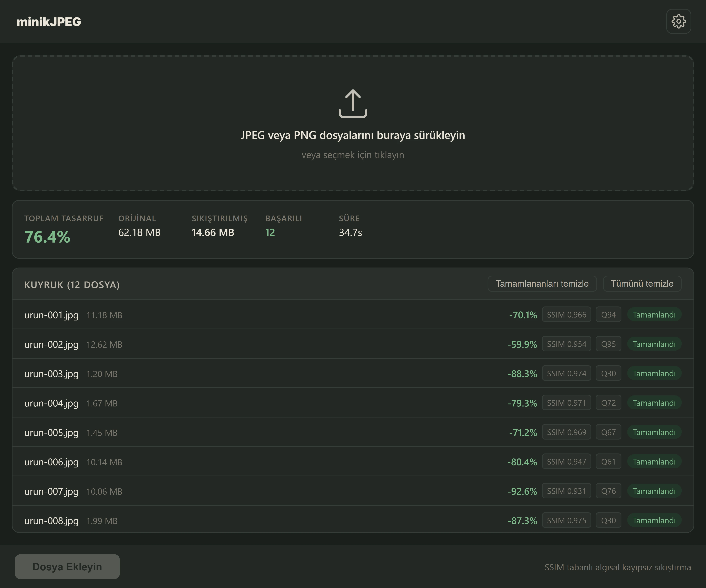706x588 pixels.
Task: Click the Q72 quality badge
Action: click(609, 403)
